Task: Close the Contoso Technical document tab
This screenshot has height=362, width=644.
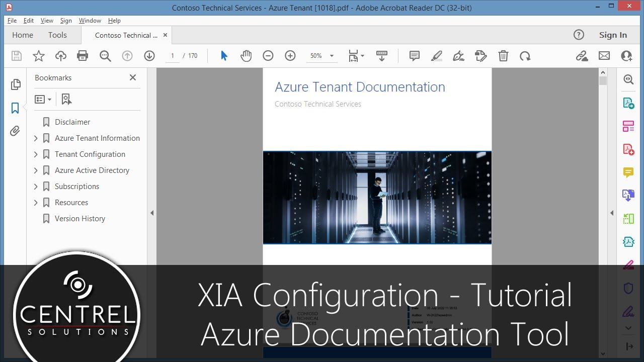Action: (x=165, y=35)
